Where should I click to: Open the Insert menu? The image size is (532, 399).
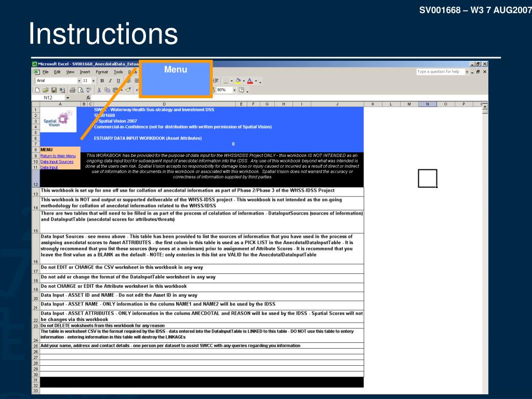point(85,72)
